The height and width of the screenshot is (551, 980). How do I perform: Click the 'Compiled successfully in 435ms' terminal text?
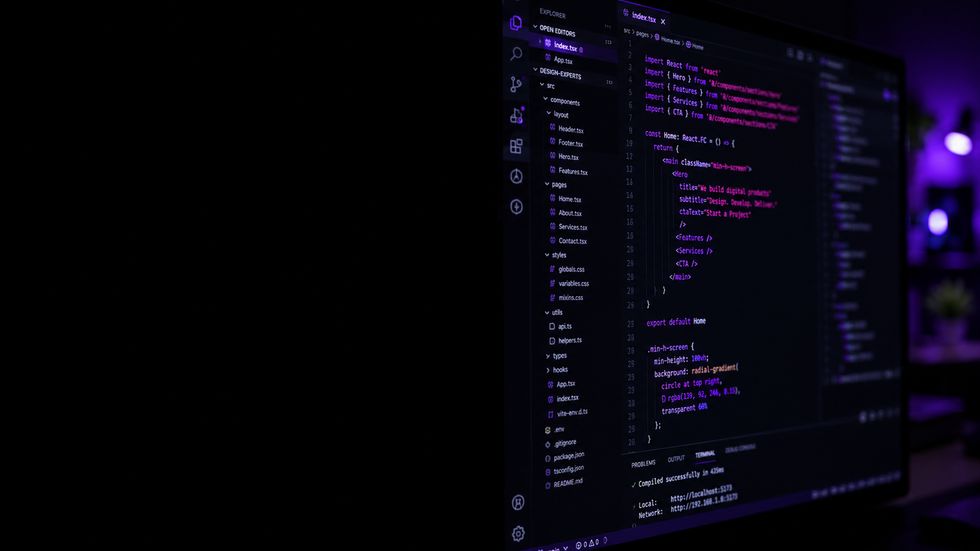pos(681,476)
